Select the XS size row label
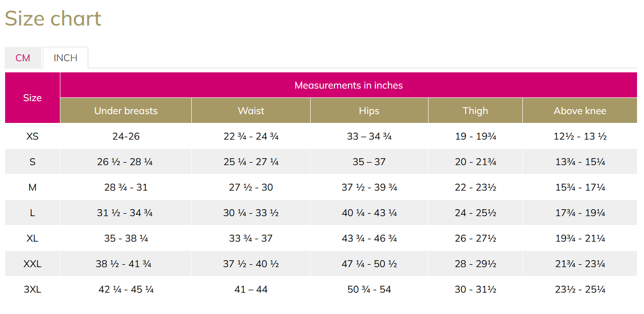This screenshot has width=644, height=314. [x=33, y=136]
